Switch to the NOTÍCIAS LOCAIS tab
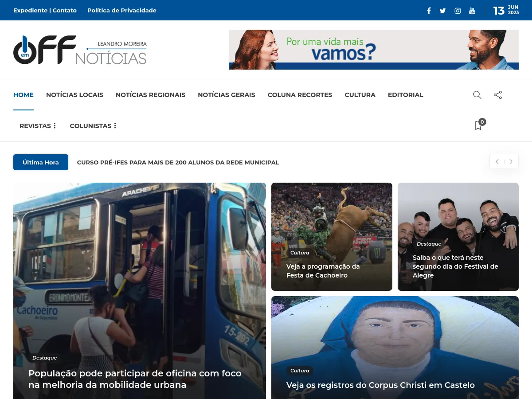 click(x=74, y=95)
